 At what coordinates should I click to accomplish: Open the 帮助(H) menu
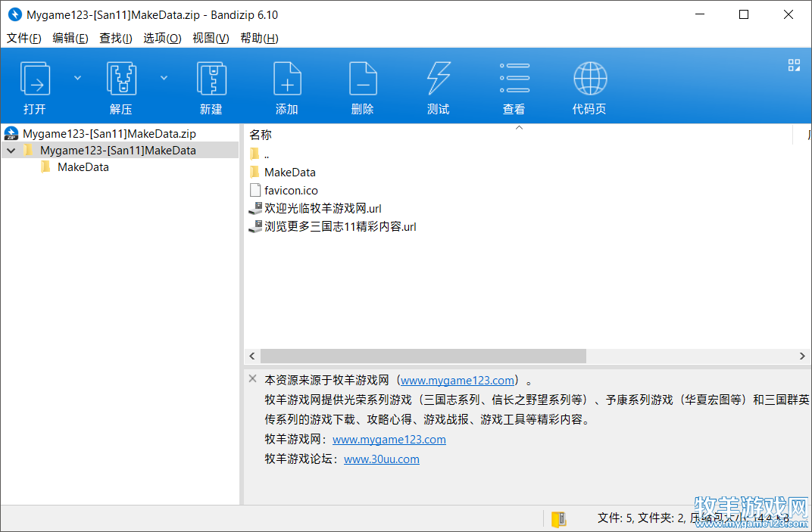click(260, 39)
